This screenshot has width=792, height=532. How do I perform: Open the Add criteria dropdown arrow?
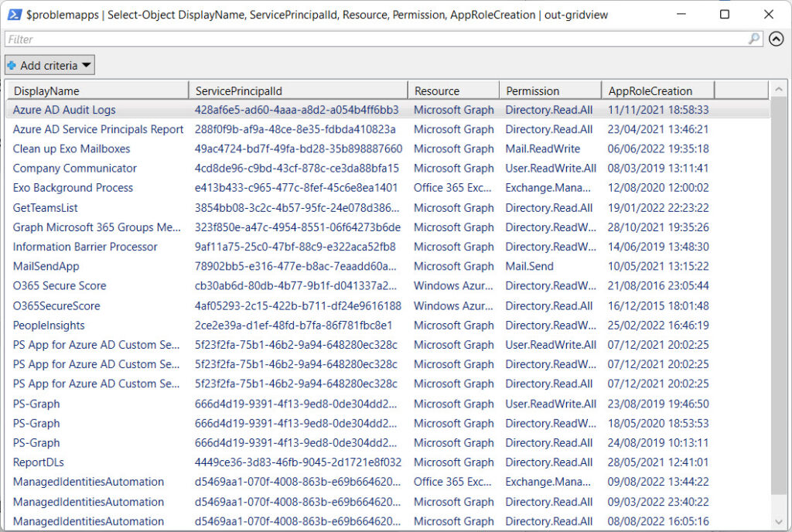tap(87, 65)
